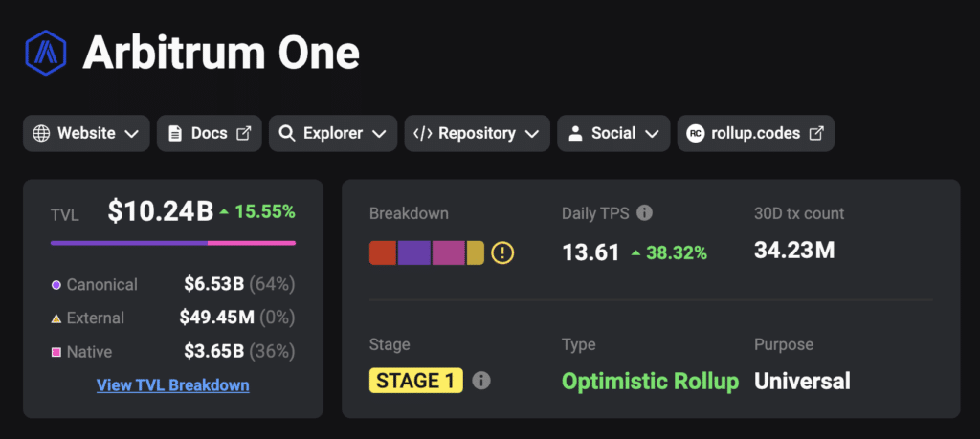Click the STAGE 1 yellow badge
980x439 pixels.
tap(416, 381)
